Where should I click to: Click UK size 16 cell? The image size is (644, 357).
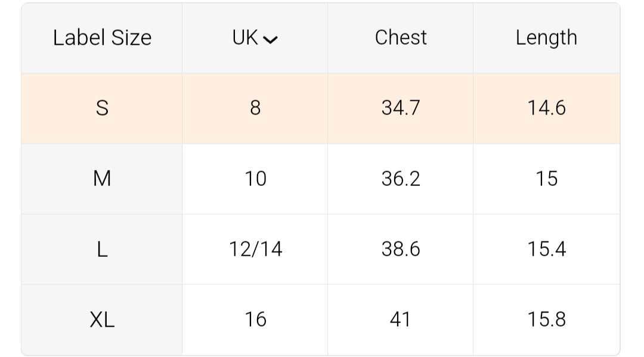coord(255,319)
